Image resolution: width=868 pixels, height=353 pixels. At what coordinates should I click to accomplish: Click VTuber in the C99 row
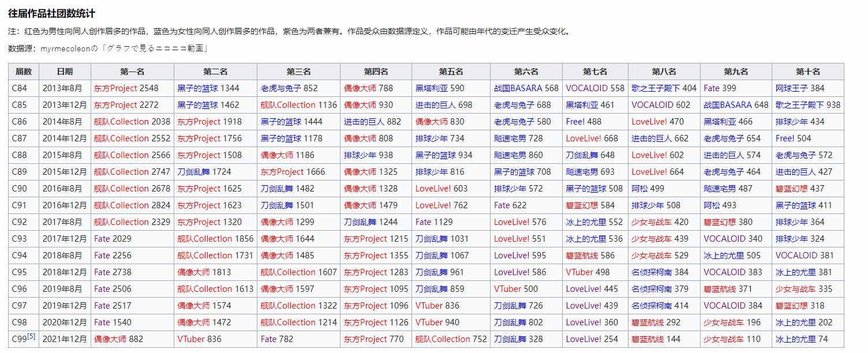click(x=191, y=339)
